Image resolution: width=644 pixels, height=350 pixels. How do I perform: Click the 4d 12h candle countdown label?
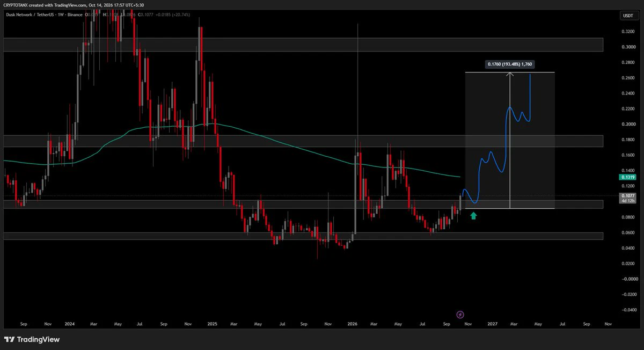(627, 201)
